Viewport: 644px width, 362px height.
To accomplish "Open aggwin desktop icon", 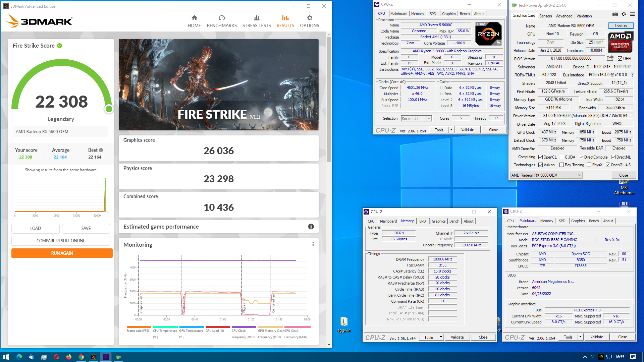I will point(344,324).
